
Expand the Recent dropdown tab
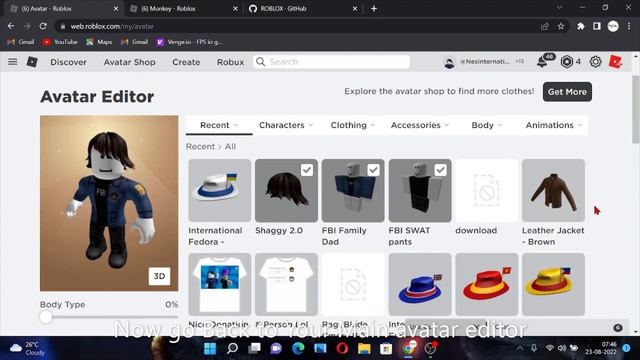click(219, 125)
